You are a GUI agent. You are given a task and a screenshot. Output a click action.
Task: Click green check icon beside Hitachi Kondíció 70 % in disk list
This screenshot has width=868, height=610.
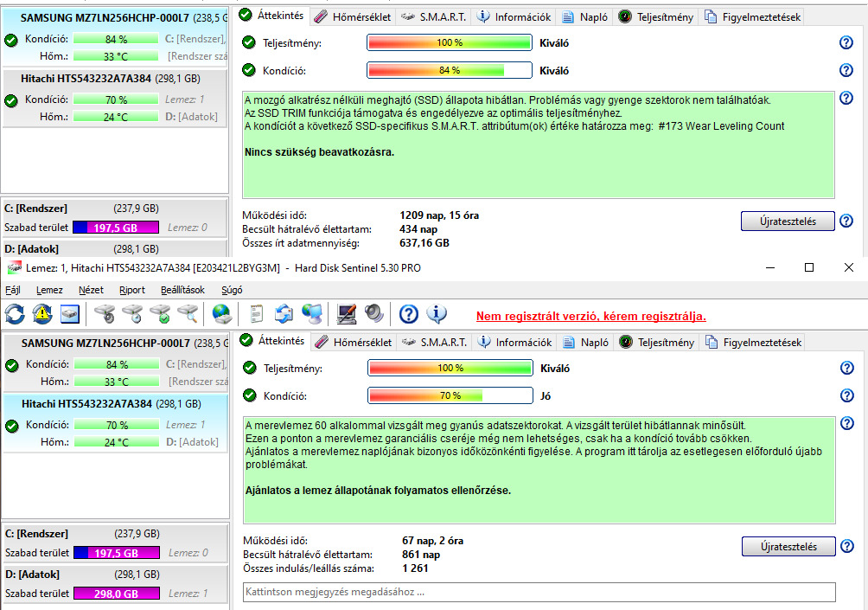tap(11, 426)
